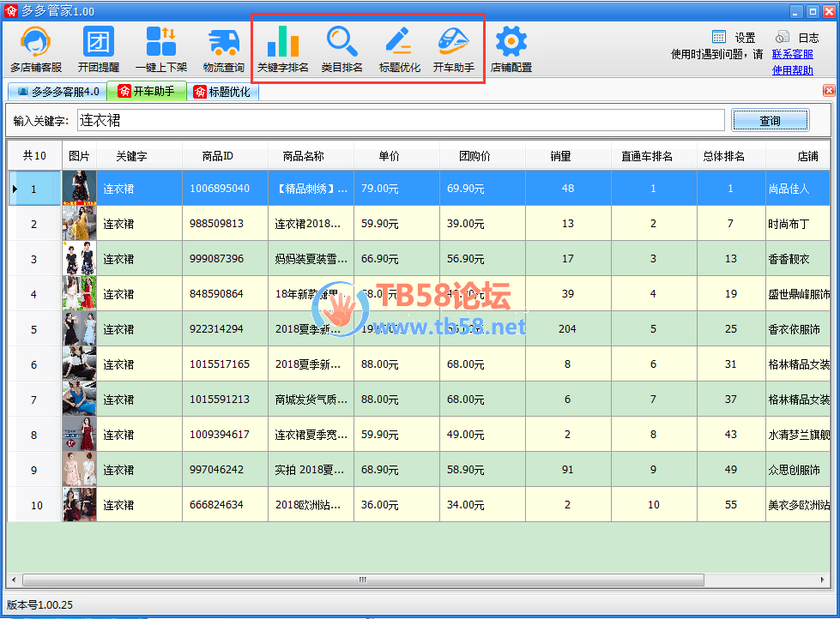
Task: Click the 联系客服 link
Action: click(792, 54)
